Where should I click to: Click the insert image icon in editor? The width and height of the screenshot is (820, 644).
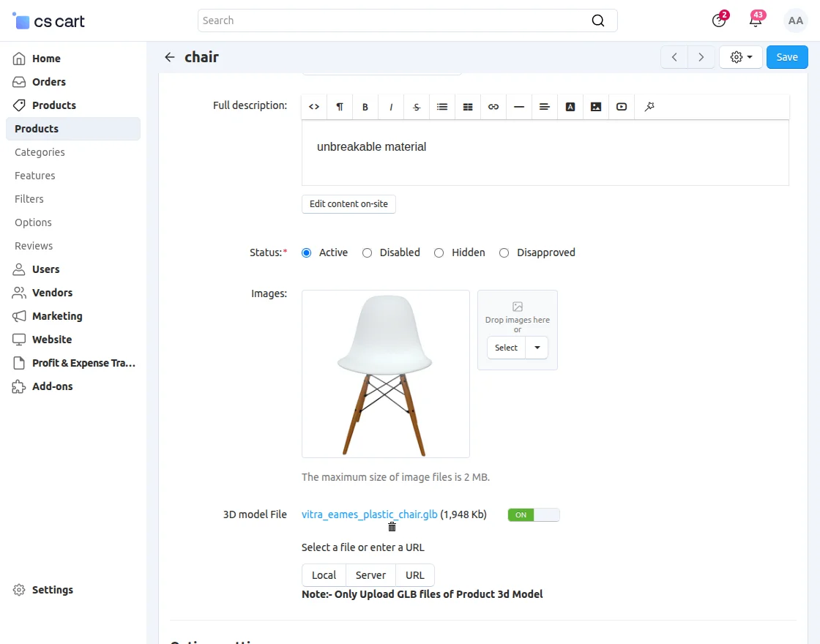(x=596, y=107)
